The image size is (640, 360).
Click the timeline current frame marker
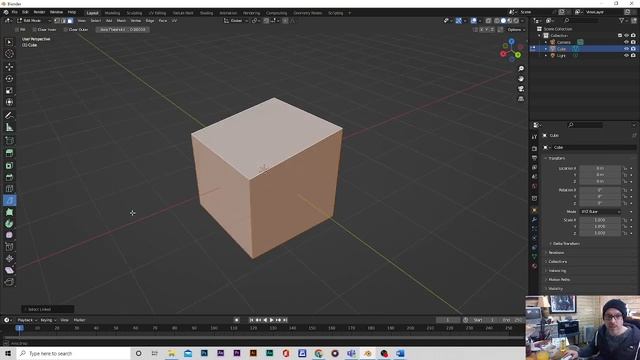(x=19, y=328)
